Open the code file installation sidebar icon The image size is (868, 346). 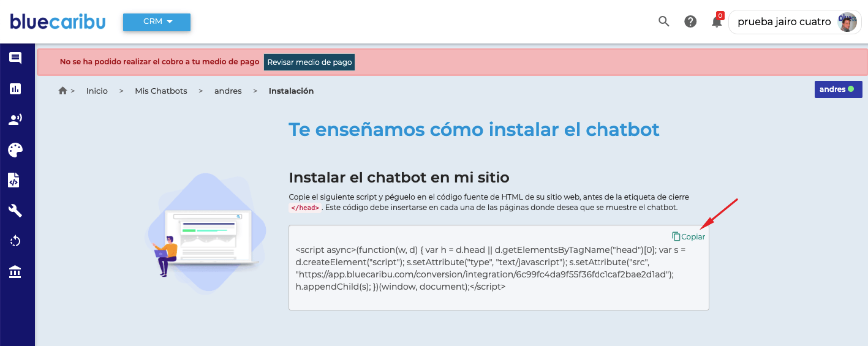(13, 180)
